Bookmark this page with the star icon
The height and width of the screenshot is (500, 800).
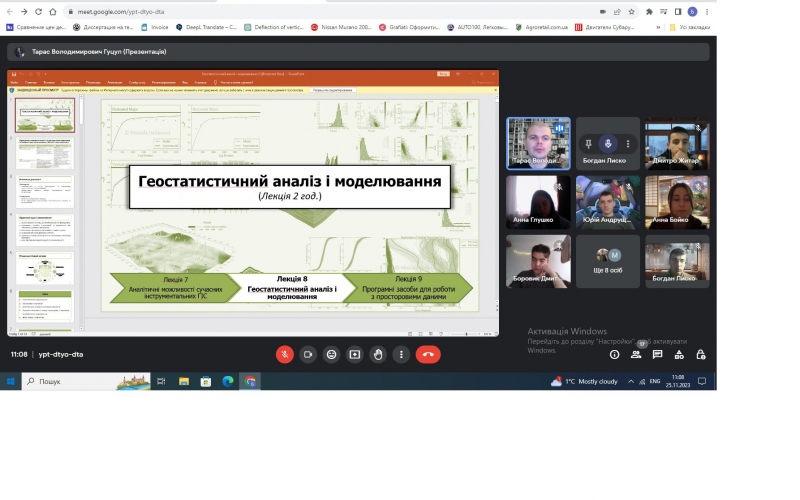pyautogui.click(x=631, y=12)
